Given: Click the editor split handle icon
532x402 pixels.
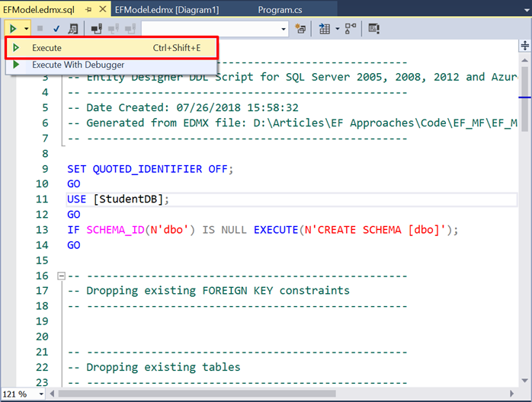Looking at the screenshot, I should pyautogui.click(x=525, y=46).
